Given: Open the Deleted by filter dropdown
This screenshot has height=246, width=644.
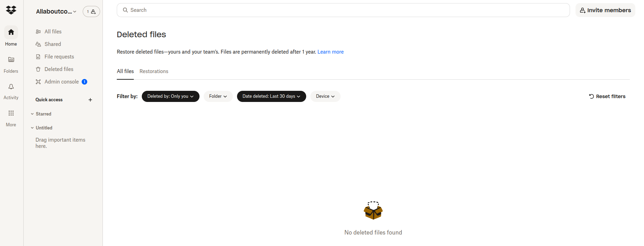Looking at the screenshot, I should point(170,96).
